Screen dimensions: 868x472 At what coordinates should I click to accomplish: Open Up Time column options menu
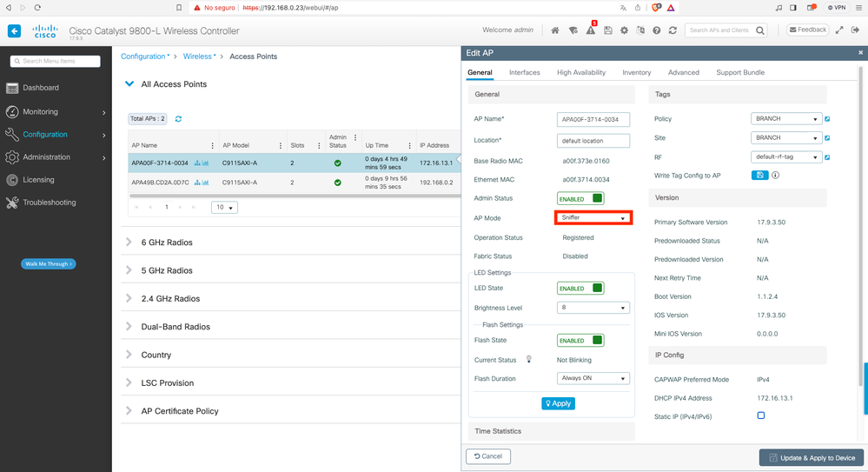tap(409, 146)
